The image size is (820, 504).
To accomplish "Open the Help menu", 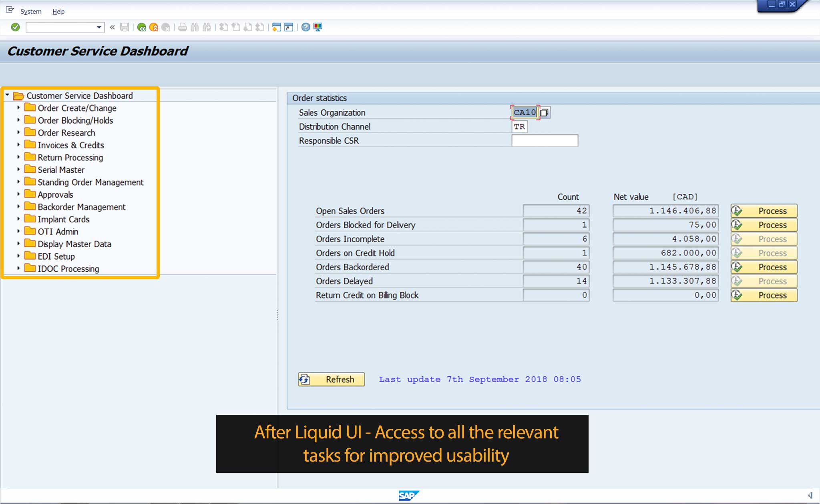I will pyautogui.click(x=58, y=12).
